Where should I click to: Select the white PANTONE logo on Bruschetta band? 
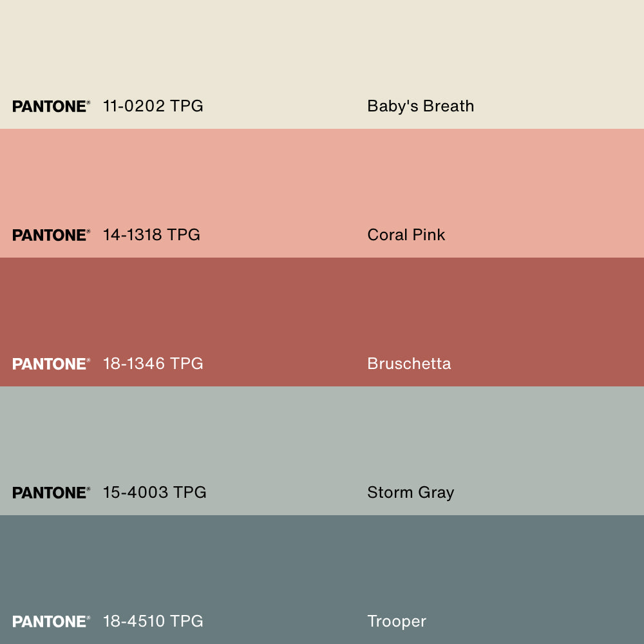click(51, 364)
